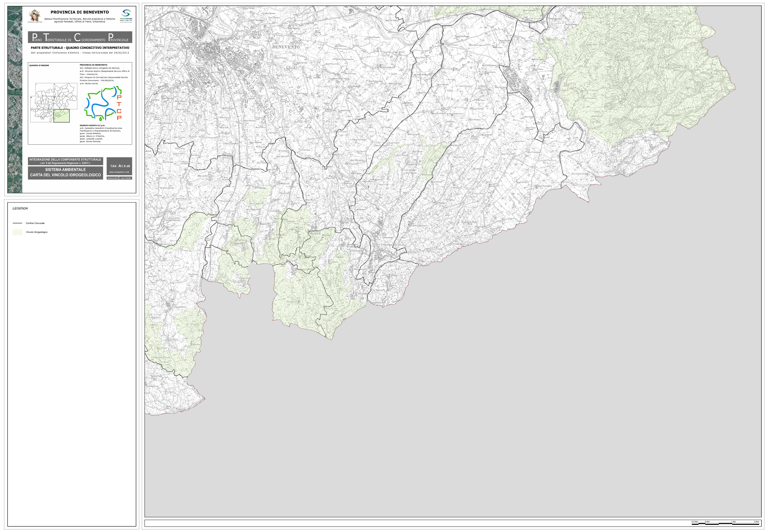
Task: Click the '0 Km' scale bar label
Action: tap(707, 522)
